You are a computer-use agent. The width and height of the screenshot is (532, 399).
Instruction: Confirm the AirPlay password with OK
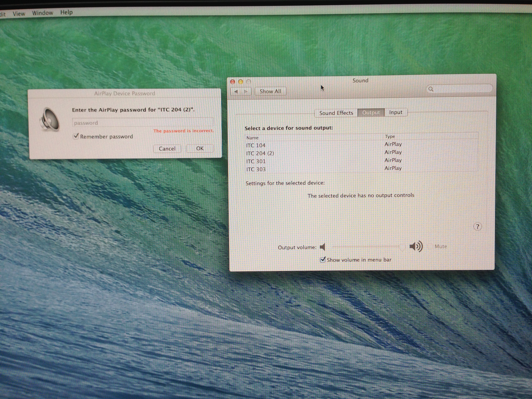200,148
